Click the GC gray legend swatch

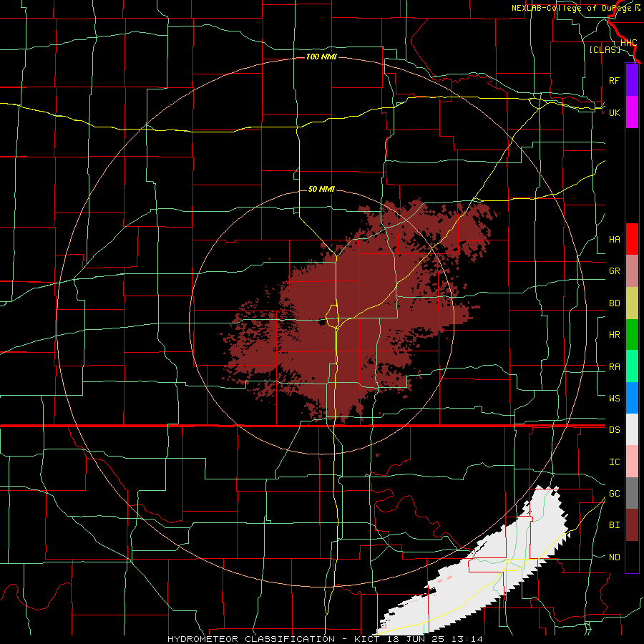coord(632,493)
